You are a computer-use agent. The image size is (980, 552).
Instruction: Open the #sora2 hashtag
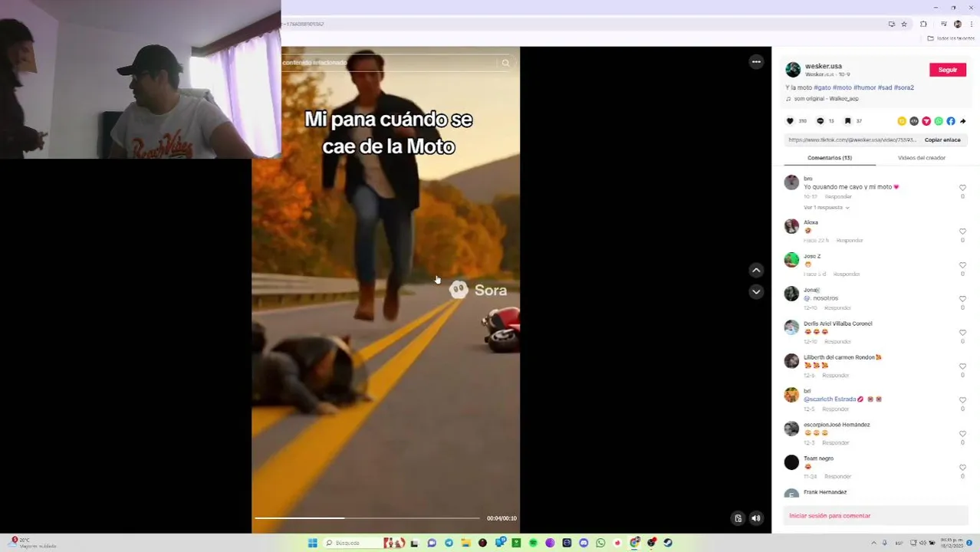904,87
